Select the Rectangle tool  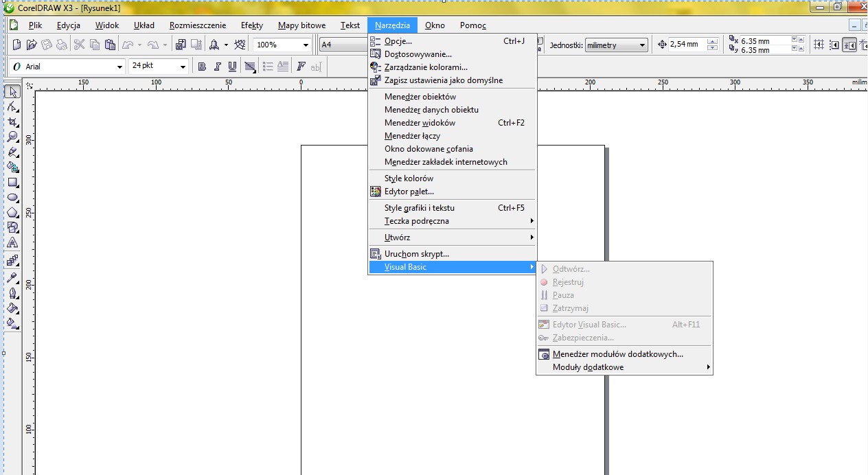tap(12, 183)
